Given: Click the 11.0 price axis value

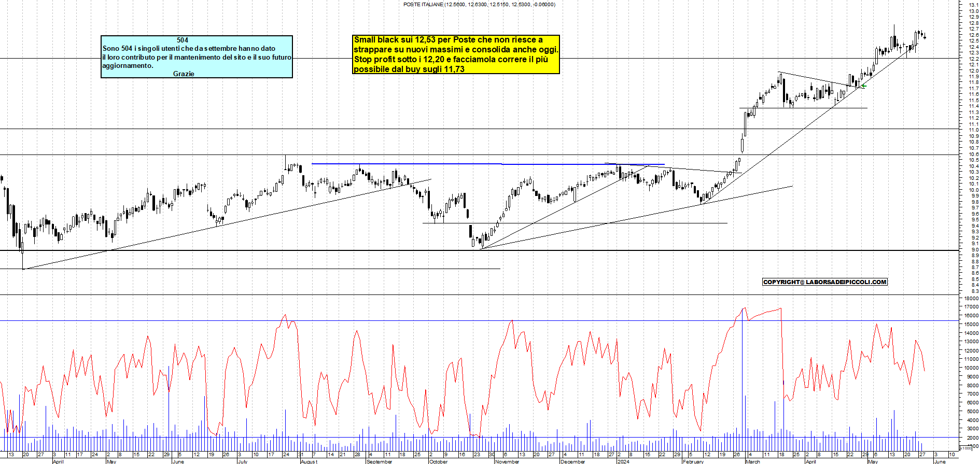Looking at the screenshot, I should click(x=973, y=130).
